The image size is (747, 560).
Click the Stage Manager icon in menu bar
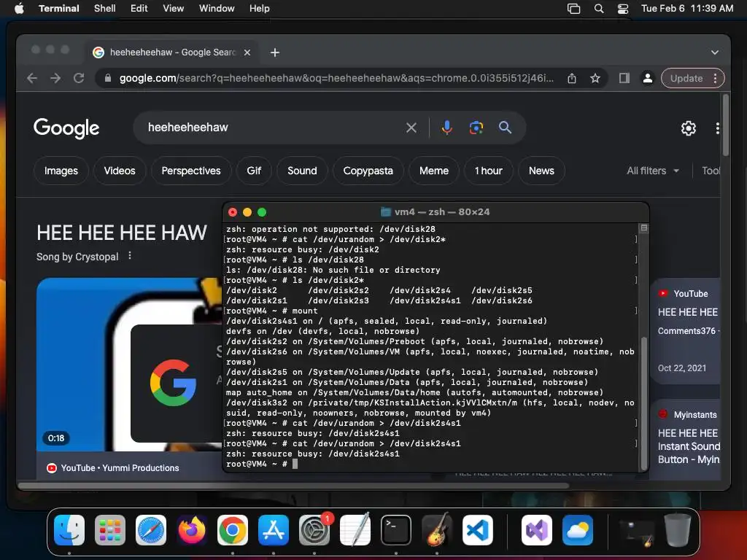pyautogui.click(x=573, y=8)
